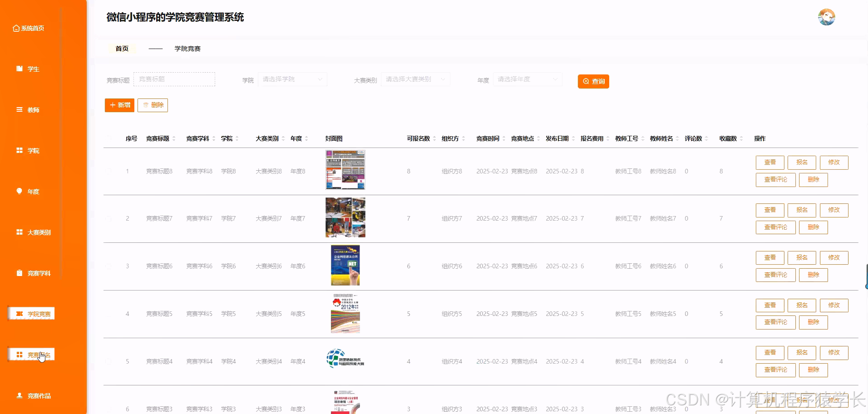
Task: Select the 教师 (Teachers) sidebar icon
Action: [x=28, y=109]
